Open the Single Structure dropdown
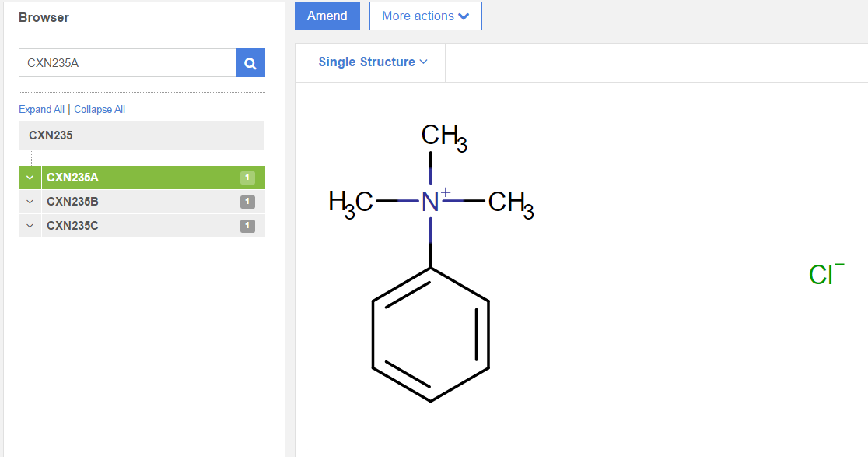This screenshot has height=457, width=868. 373,62
